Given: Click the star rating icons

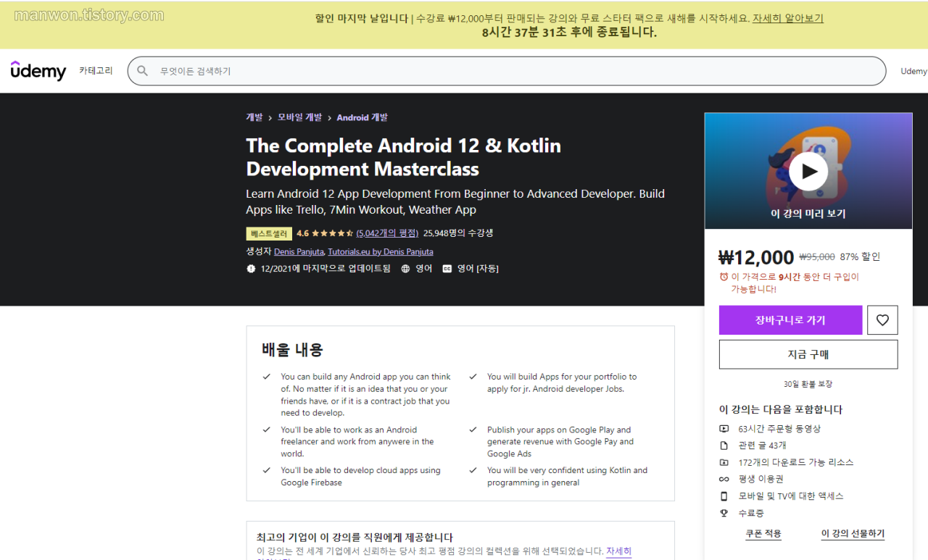Looking at the screenshot, I should [x=333, y=233].
